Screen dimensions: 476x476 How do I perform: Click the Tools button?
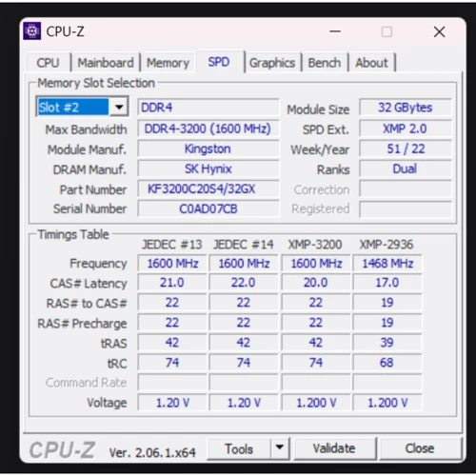point(239,448)
